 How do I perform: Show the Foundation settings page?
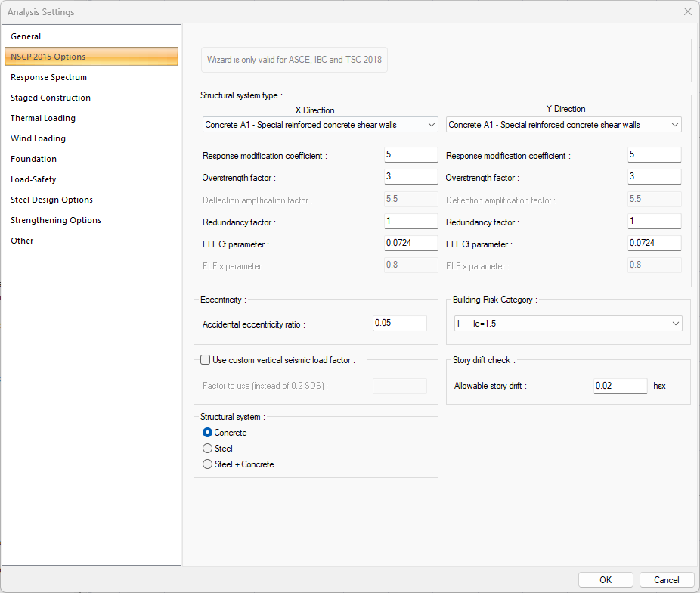pyautogui.click(x=33, y=159)
